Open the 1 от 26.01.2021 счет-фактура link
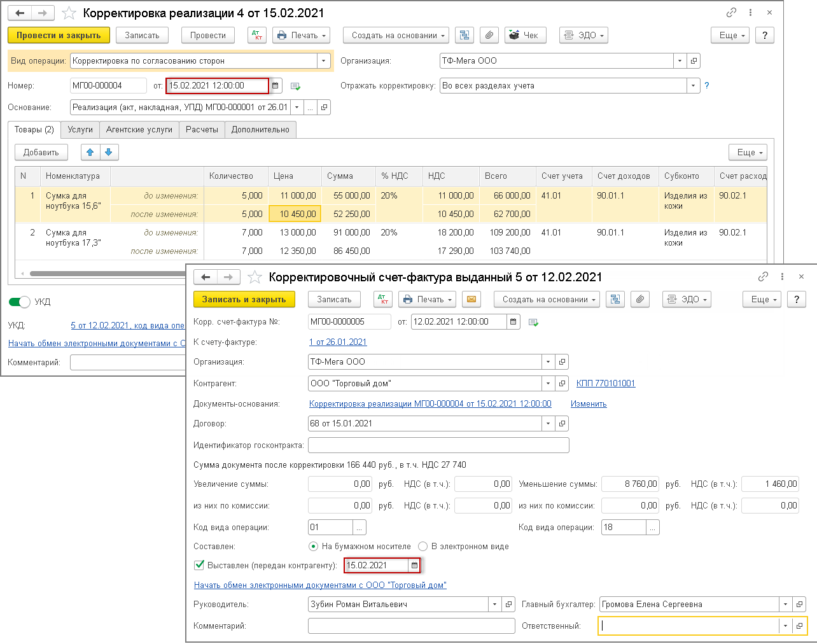 tap(338, 342)
